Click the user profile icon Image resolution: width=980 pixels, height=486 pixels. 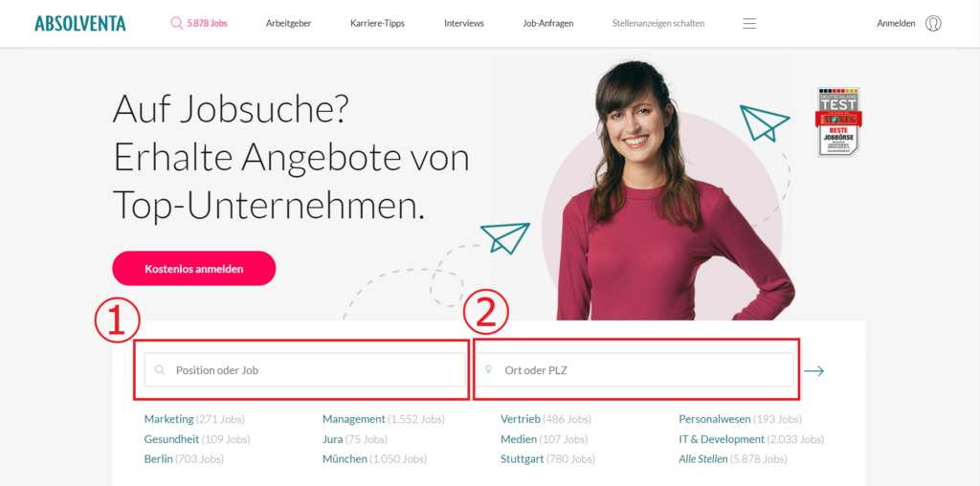tap(933, 24)
